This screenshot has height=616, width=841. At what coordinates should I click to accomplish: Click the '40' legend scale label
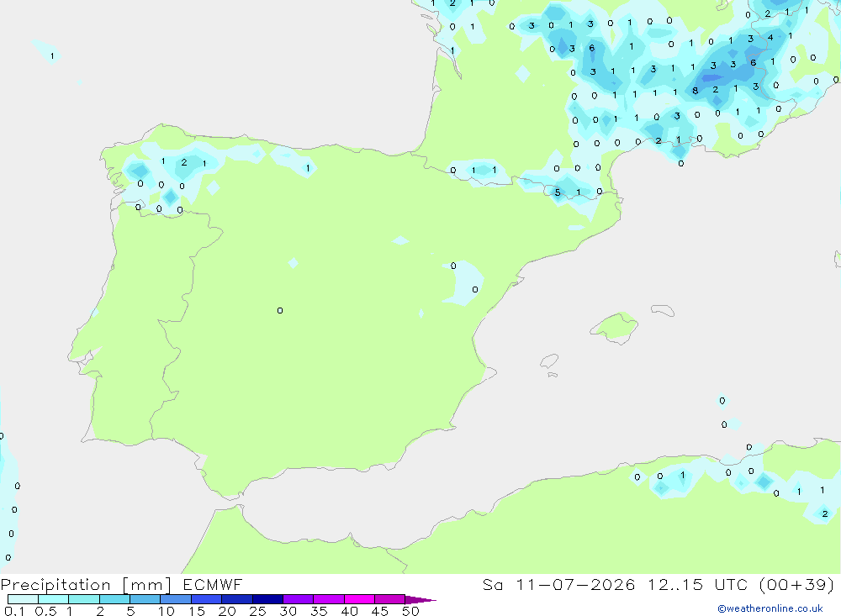tap(350, 611)
